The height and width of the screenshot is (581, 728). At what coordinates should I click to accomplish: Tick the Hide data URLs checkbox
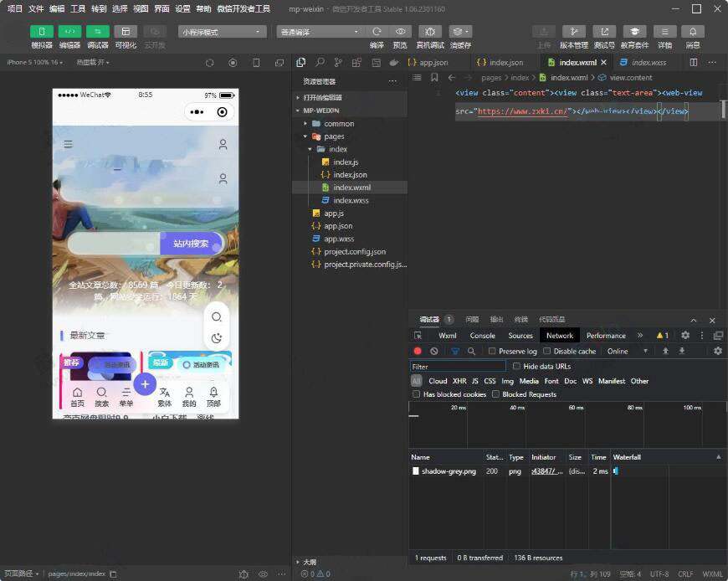click(516, 367)
